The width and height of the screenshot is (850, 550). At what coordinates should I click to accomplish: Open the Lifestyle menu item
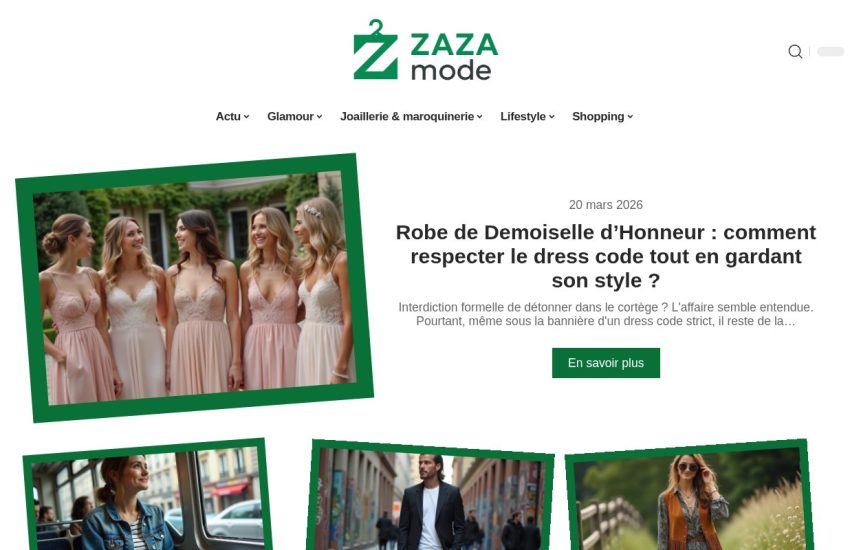point(523,117)
